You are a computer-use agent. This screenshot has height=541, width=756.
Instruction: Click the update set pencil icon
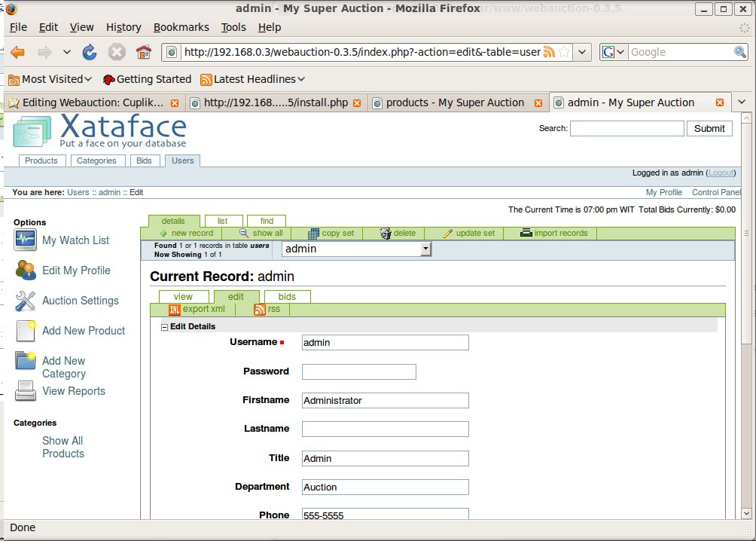pos(447,234)
